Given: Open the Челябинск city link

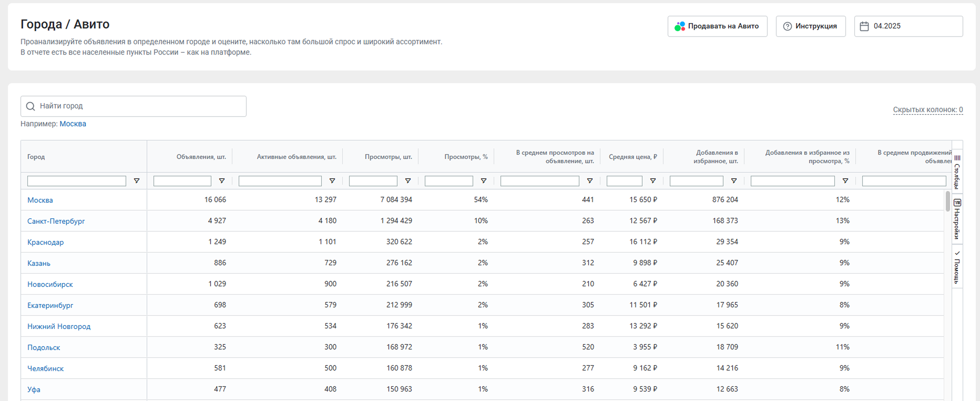Looking at the screenshot, I should coord(45,368).
